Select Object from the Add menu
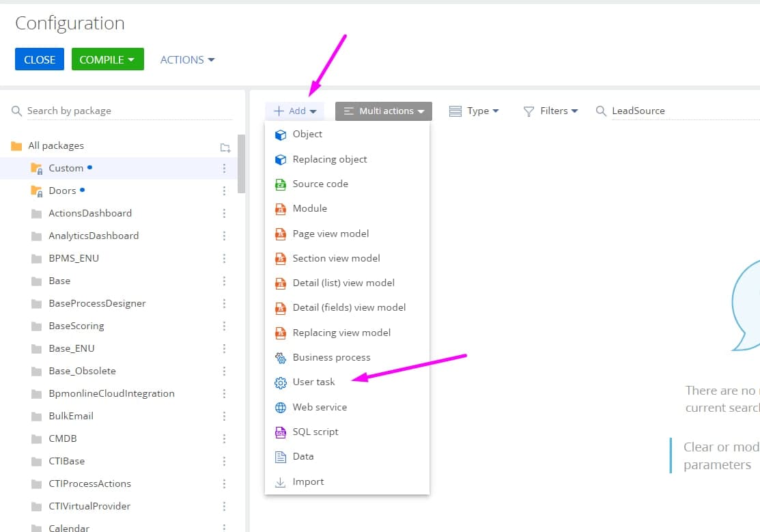 tap(347, 135)
